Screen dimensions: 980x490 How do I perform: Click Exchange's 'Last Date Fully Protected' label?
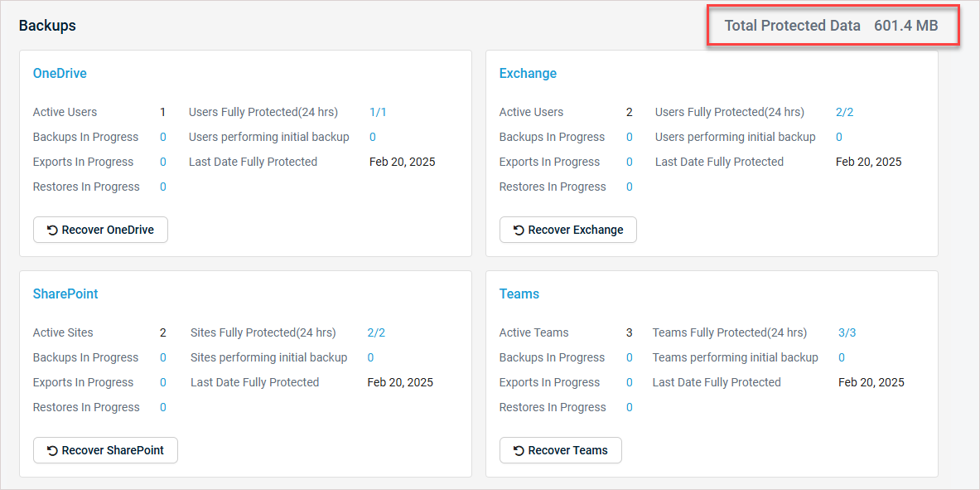point(719,162)
